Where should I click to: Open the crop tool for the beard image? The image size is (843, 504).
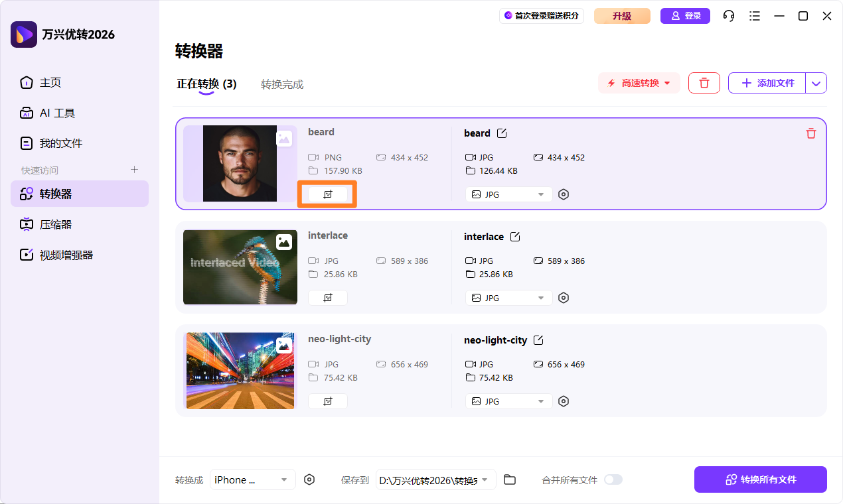coord(327,194)
